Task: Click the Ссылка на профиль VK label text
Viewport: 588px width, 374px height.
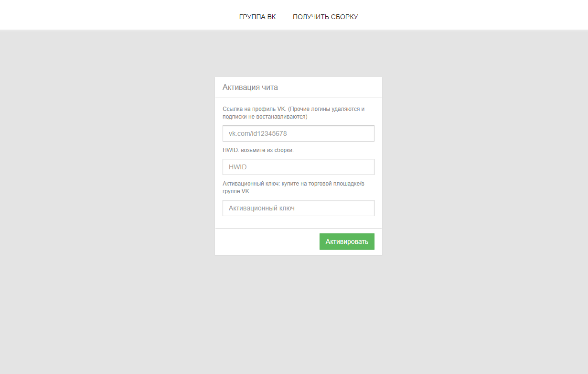Action: [x=294, y=113]
